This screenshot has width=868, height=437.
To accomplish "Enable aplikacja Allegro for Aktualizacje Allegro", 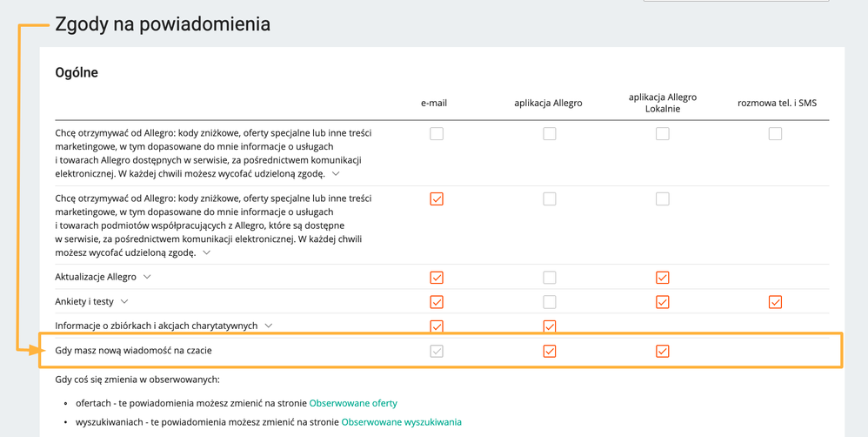I will pos(549,278).
